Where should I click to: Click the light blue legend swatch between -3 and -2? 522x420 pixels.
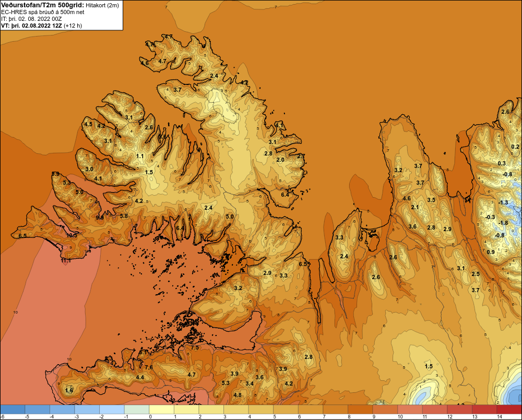click(87, 409)
